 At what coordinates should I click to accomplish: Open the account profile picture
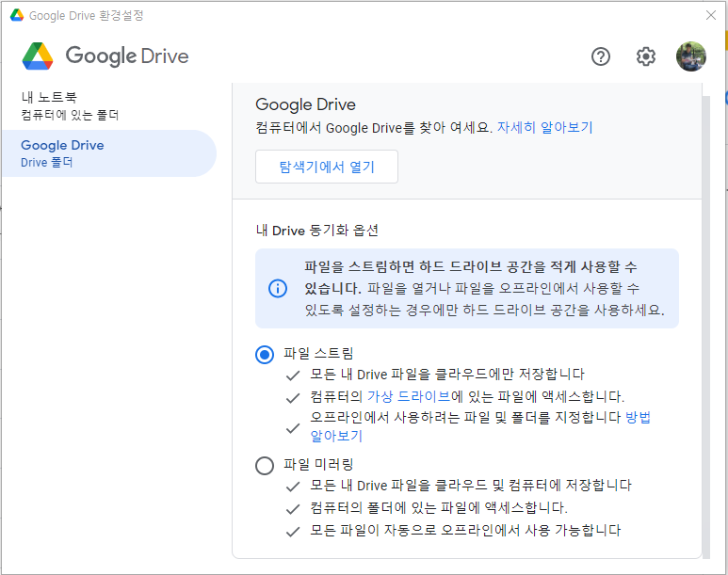691,56
